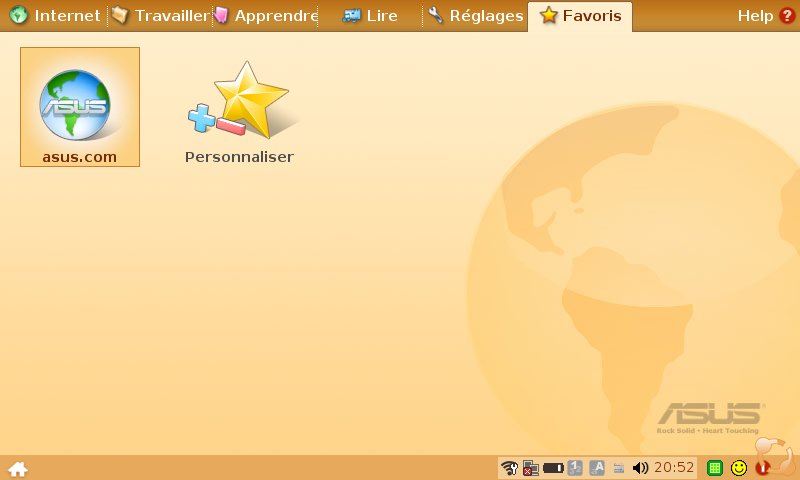Switch to the Réglages tab
The image size is (800, 480).
pos(476,16)
